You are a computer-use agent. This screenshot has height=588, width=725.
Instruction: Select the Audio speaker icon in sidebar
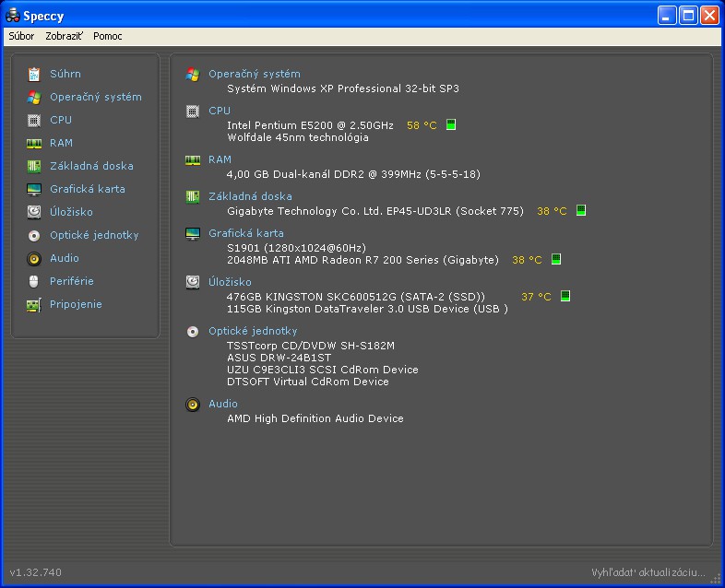[x=34, y=258]
